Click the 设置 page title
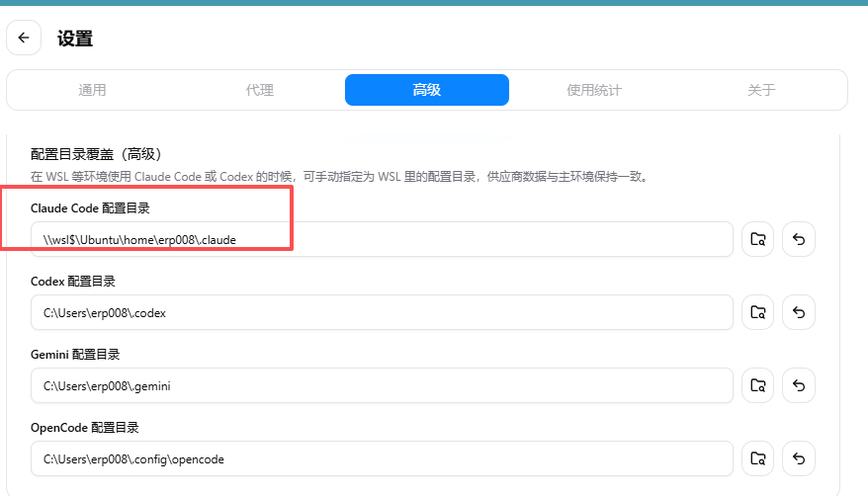This screenshot has height=496, width=868. [75, 39]
